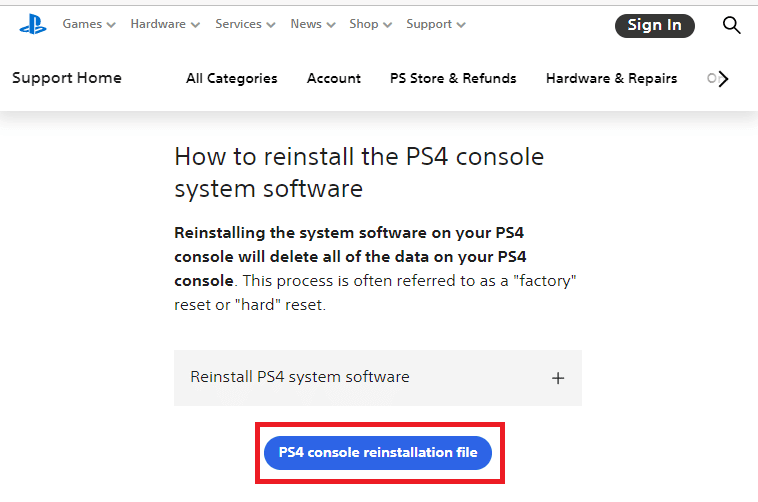Click the PS4 console reinstallation file button
The image size is (758, 502).
tap(378, 453)
